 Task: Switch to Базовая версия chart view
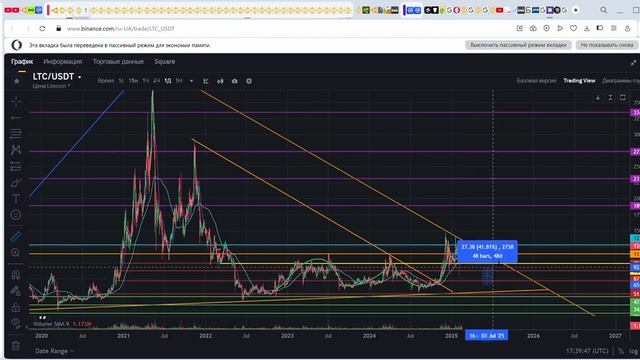(x=536, y=81)
